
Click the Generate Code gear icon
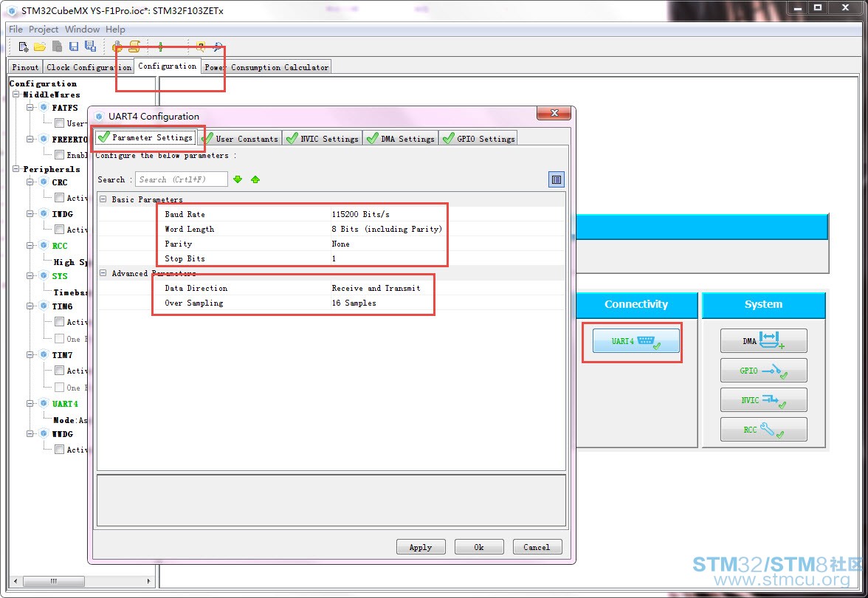[117, 47]
